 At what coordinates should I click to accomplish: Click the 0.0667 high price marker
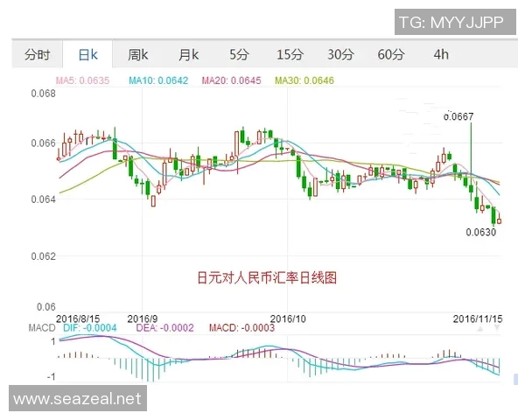458,116
